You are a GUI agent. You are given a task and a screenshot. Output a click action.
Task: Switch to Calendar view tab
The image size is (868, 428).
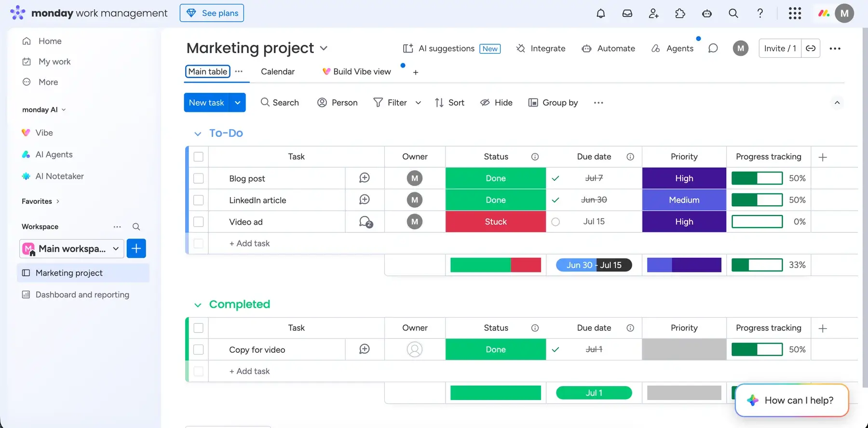[278, 71]
